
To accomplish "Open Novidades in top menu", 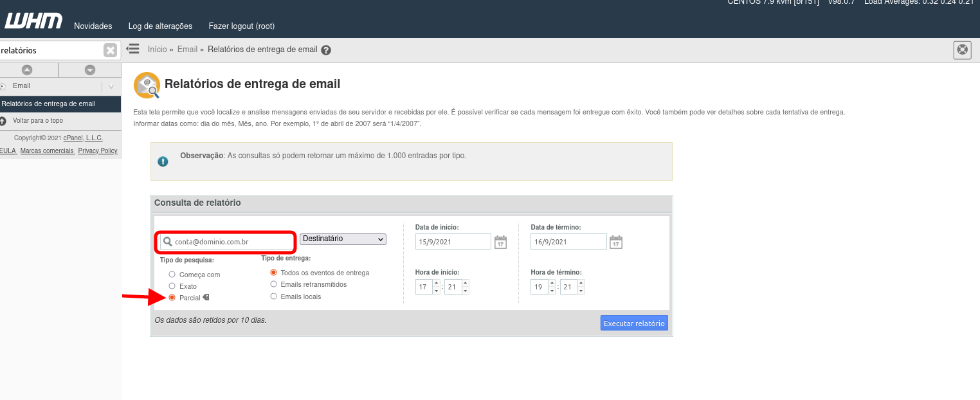I will (93, 26).
